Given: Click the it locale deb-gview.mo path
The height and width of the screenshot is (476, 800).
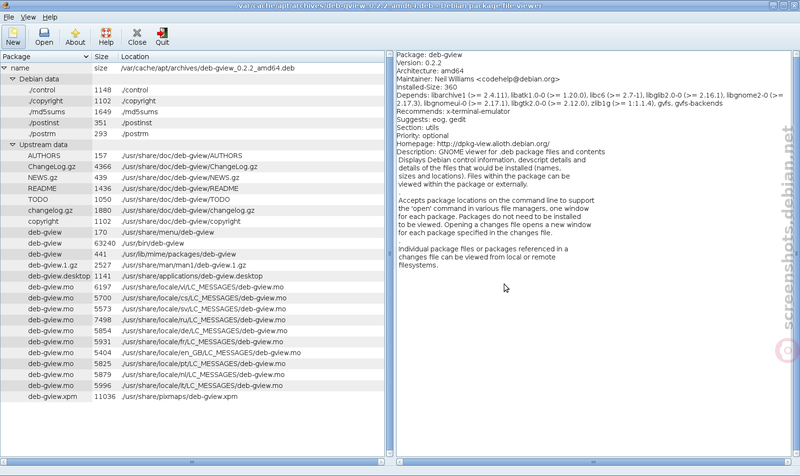Looking at the screenshot, I should [202, 386].
